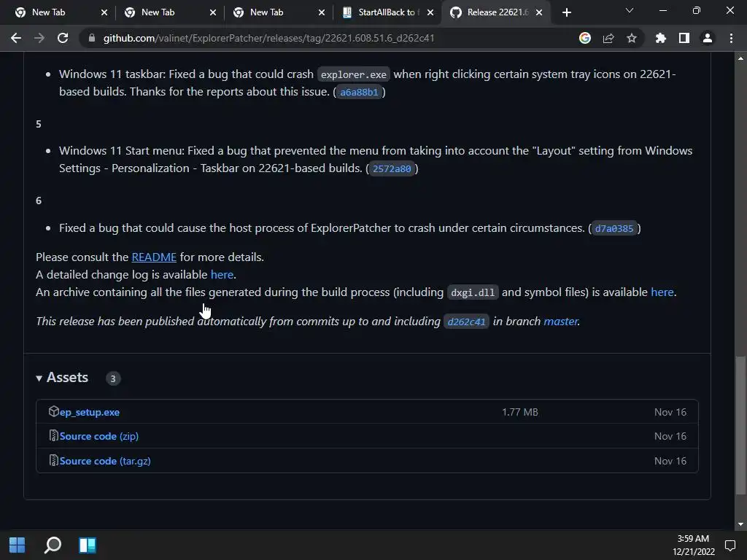Click the explorer.exe code text
Viewport: 747px width, 560px height.
(x=354, y=75)
